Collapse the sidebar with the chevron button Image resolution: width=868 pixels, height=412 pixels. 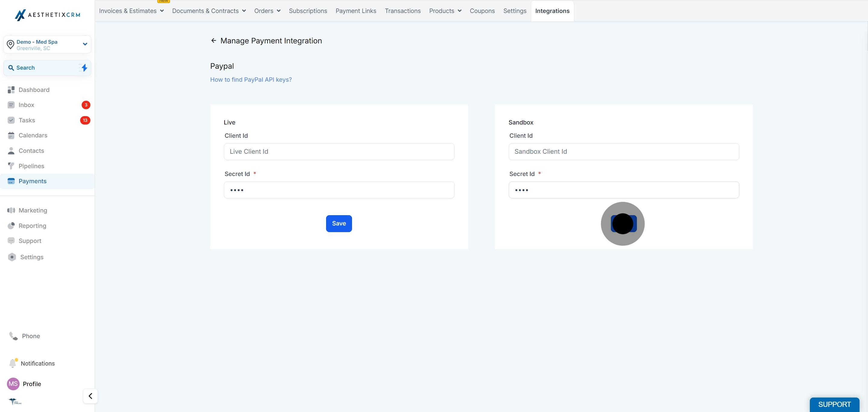(90, 396)
